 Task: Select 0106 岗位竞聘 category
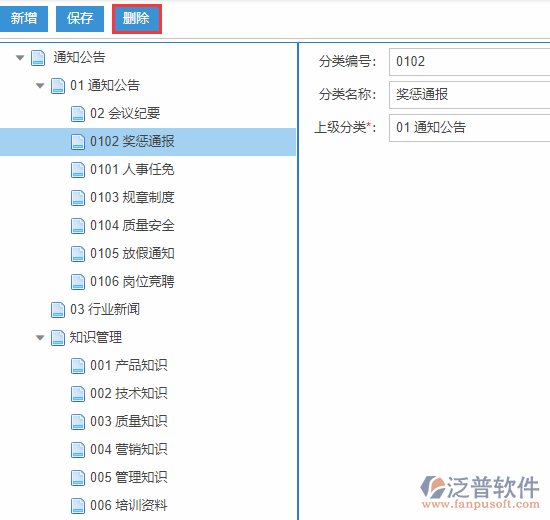(132, 281)
